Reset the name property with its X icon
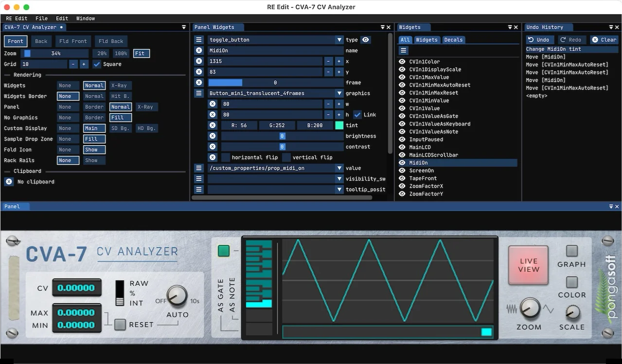 [x=199, y=51]
